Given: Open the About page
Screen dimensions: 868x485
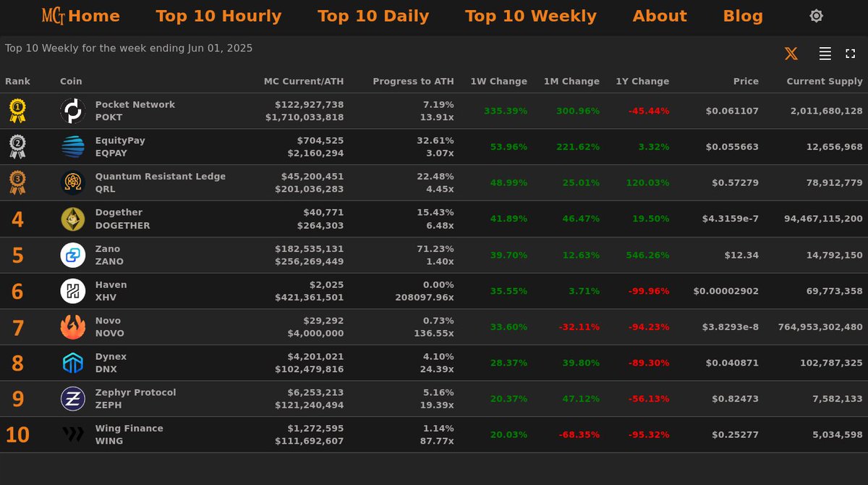Looking at the screenshot, I should pos(660,16).
